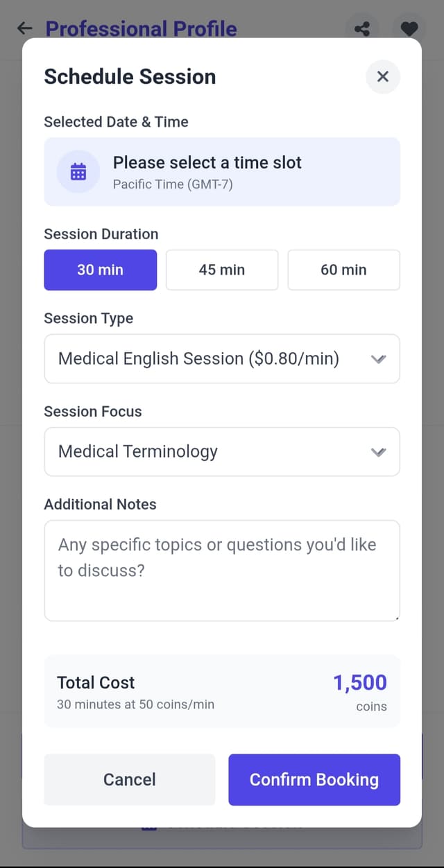Tap 'Please select a time slot' field
Screen dimensions: 444x868
tap(222, 171)
